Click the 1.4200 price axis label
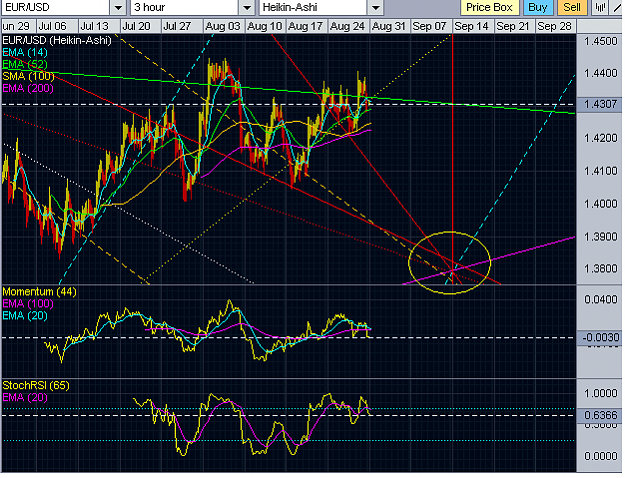625x478 pixels. pyautogui.click(x=600, y=138)
